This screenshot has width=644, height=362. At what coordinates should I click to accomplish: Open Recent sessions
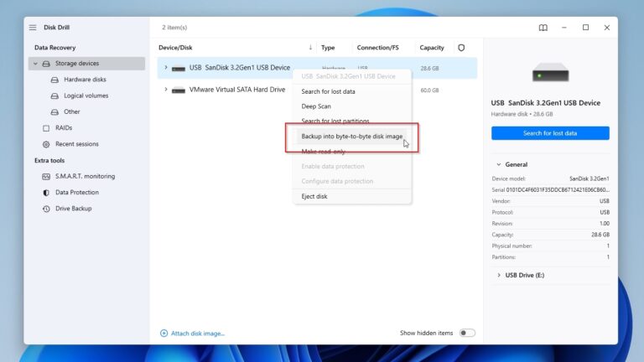click(x=76, y=144)
